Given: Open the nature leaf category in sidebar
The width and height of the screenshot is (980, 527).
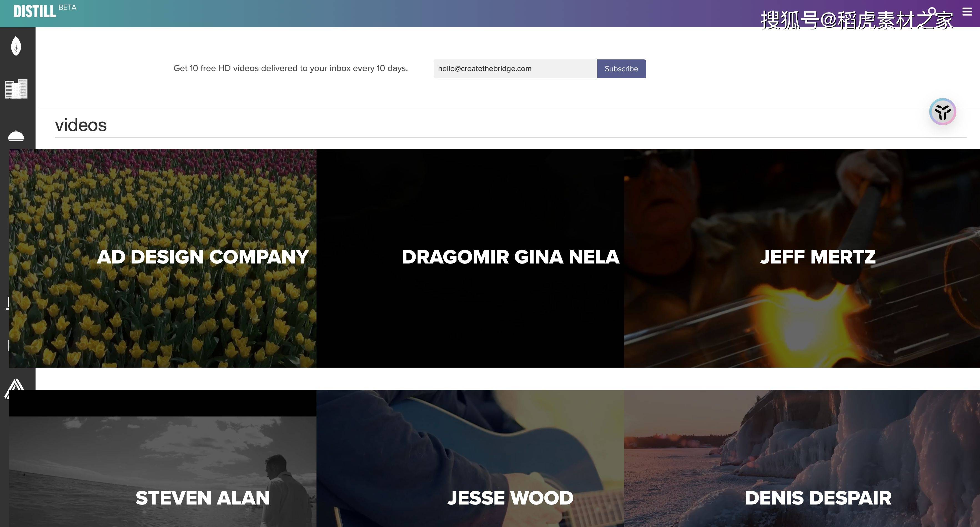Looking at the screenshot, I should click(16, 46).
